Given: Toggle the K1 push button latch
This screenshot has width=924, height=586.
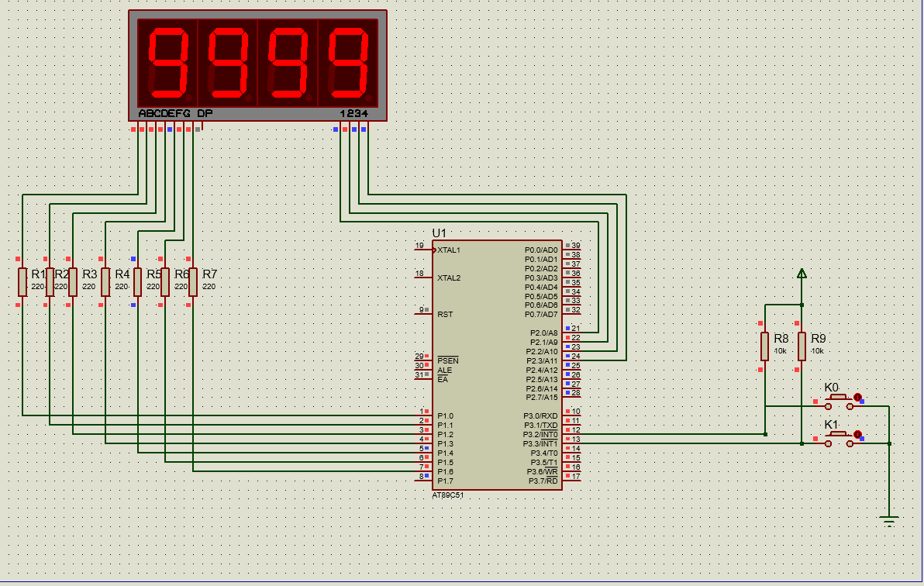Looking at the screenshot, I should click(857, 435).
